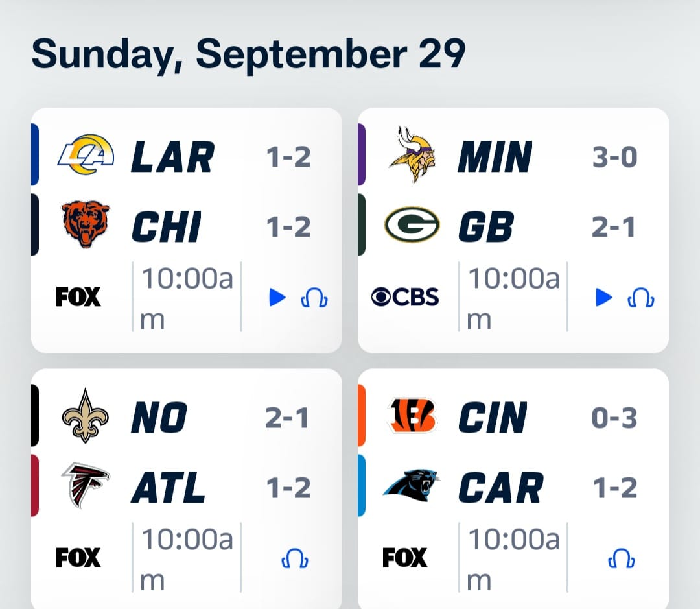The width and height of the screenshot is (700, 609).
Task: Open audio for MIN vs GB game
Action: coord(641,298)
